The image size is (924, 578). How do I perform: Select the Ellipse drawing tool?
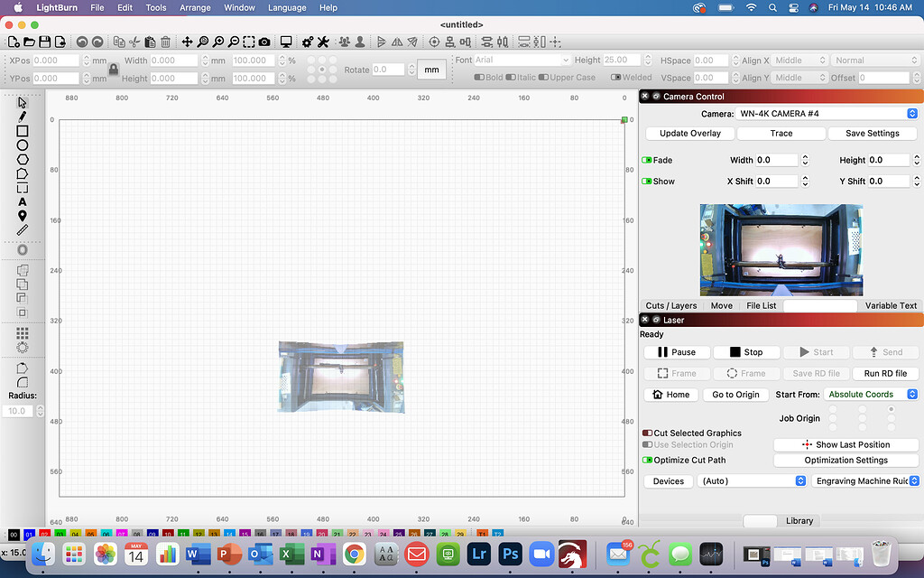(23, 144)
